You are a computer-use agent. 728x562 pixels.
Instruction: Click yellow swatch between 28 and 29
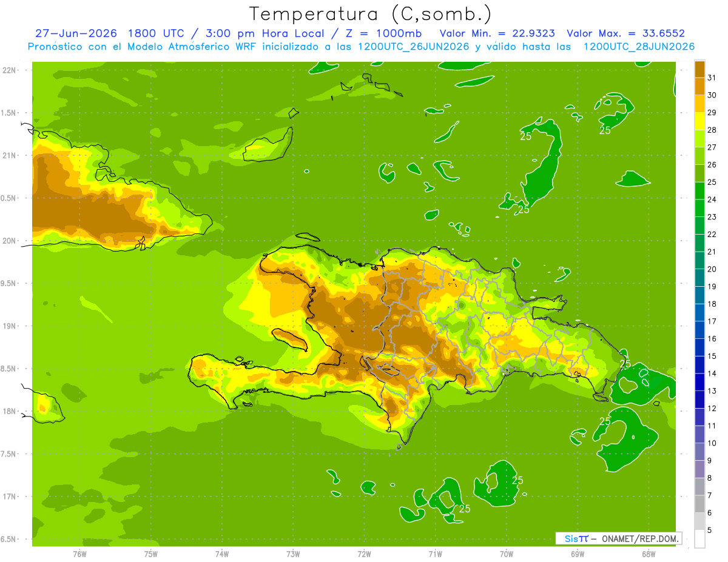[x=699, y=121]
